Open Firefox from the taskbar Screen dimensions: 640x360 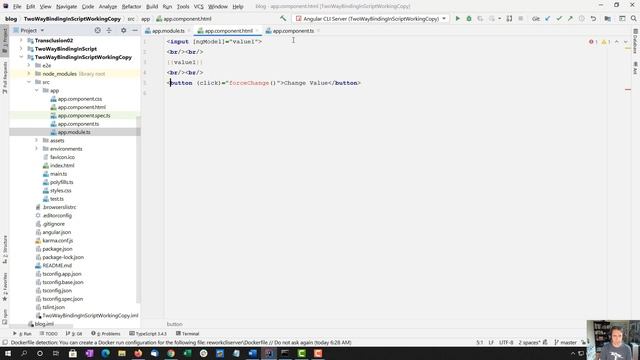click(138, 353)
